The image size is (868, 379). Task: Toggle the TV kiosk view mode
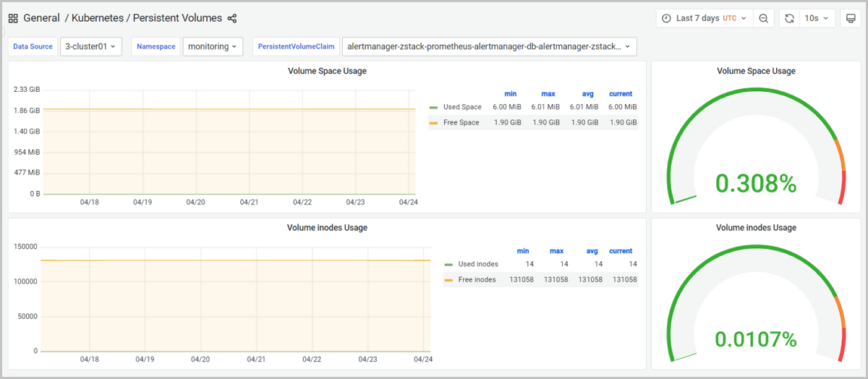[851, 18]
